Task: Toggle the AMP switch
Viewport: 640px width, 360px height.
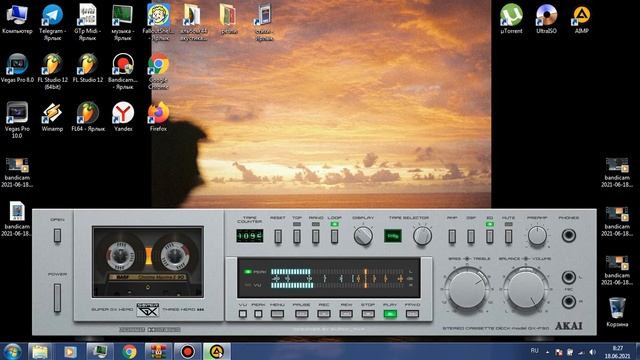Action: [452, 236]
